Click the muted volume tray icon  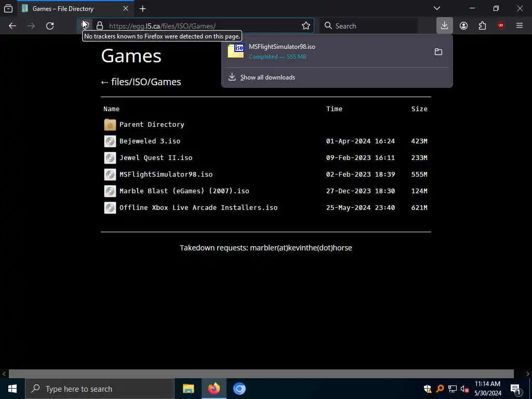464,389
